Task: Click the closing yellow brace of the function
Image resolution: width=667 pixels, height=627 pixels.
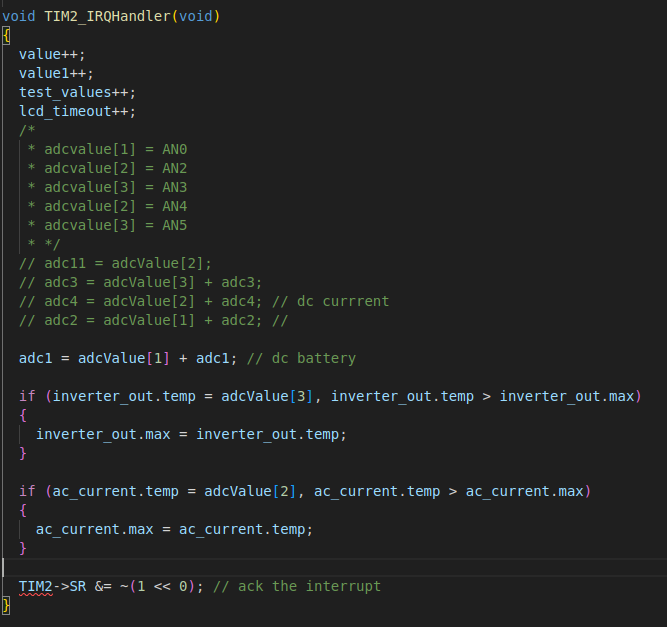Action: click(6, 605)
